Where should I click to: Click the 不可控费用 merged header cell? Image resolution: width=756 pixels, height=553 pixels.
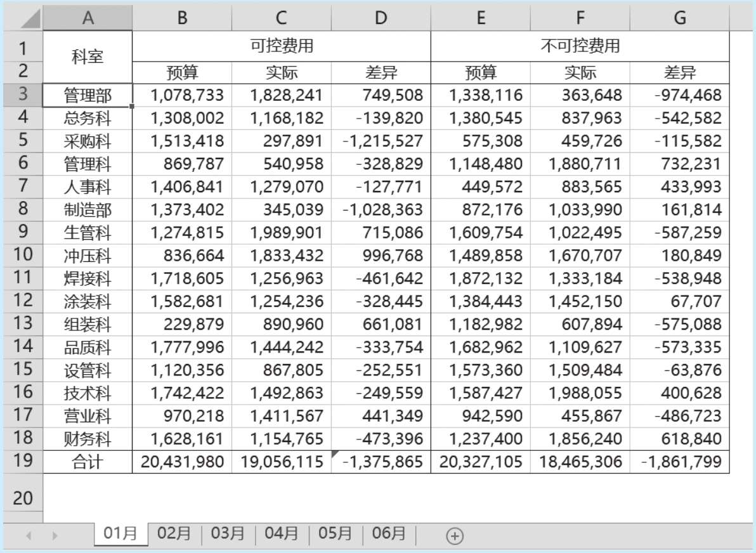click(x=580, y=46)
